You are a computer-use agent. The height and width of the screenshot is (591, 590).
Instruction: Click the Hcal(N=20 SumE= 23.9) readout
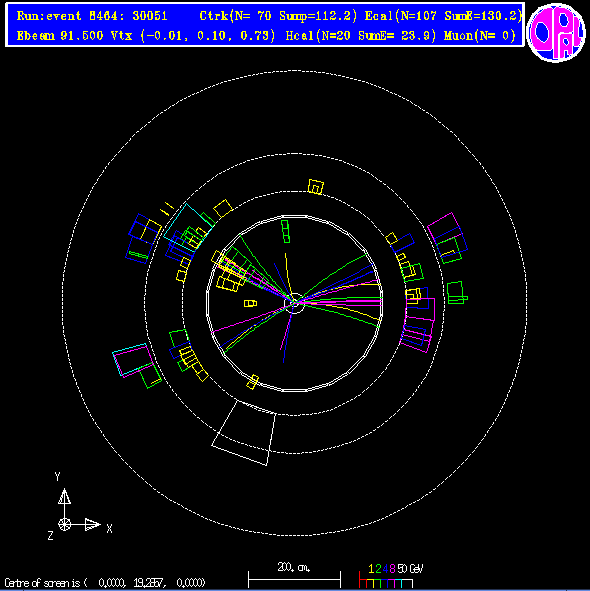[x=361, y=36]
